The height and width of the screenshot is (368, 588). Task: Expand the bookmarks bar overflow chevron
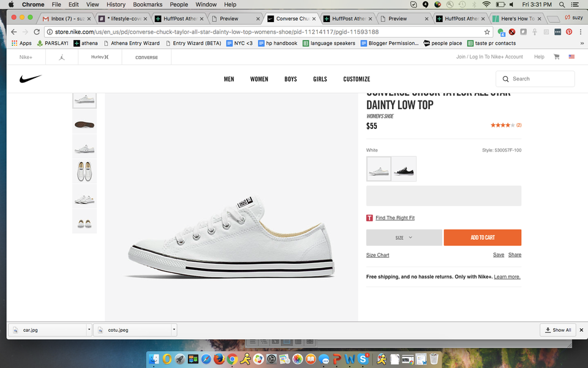tap(582, 43)
